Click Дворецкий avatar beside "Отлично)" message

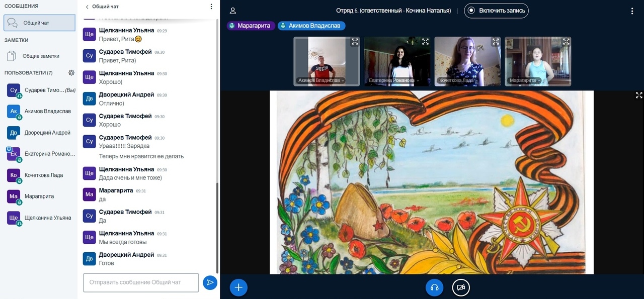[89, 98]
